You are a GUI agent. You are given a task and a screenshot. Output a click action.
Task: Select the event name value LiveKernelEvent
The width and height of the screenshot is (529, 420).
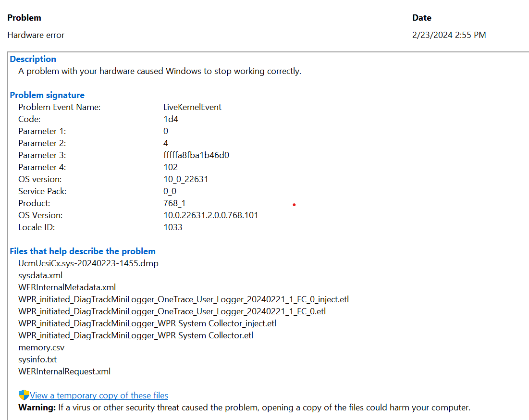192,107
